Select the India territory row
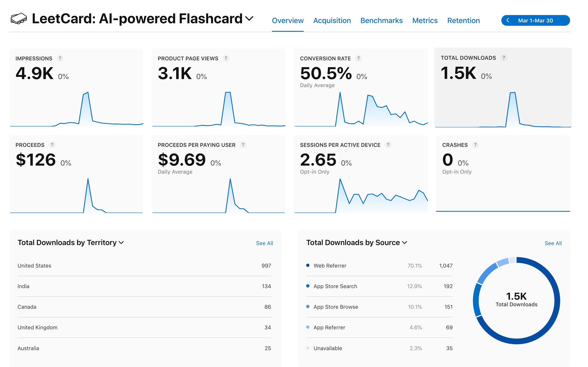The width and height of the screenshot is (588, 367). pyautogui.click(x=144, y=286)
